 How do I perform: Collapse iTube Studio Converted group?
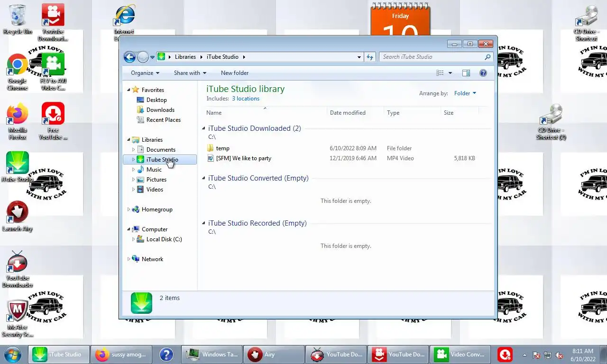pos(204,178)
